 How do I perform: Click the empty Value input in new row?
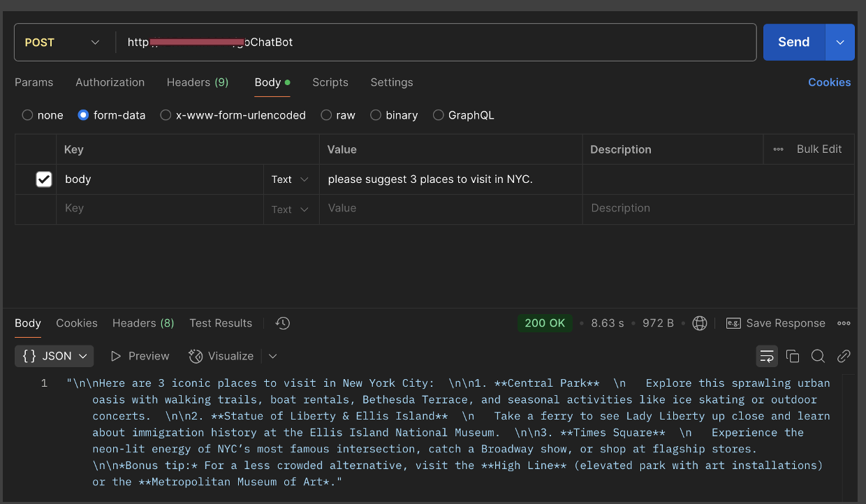[x=450, y=209]
